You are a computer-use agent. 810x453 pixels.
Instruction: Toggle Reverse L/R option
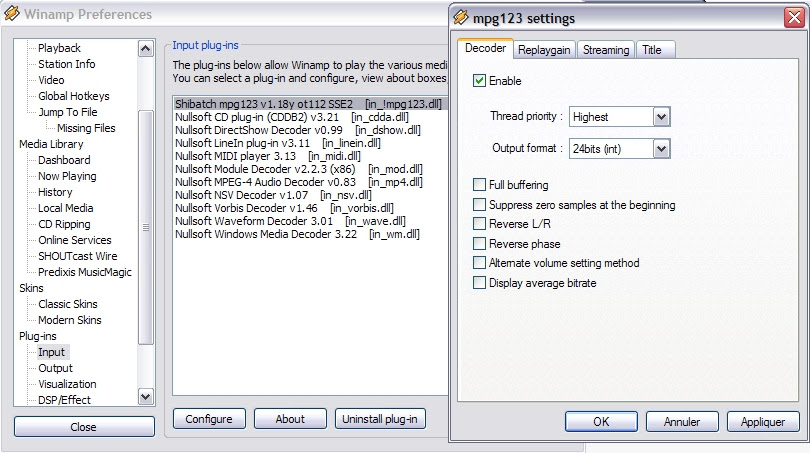[x=479, y=224]
